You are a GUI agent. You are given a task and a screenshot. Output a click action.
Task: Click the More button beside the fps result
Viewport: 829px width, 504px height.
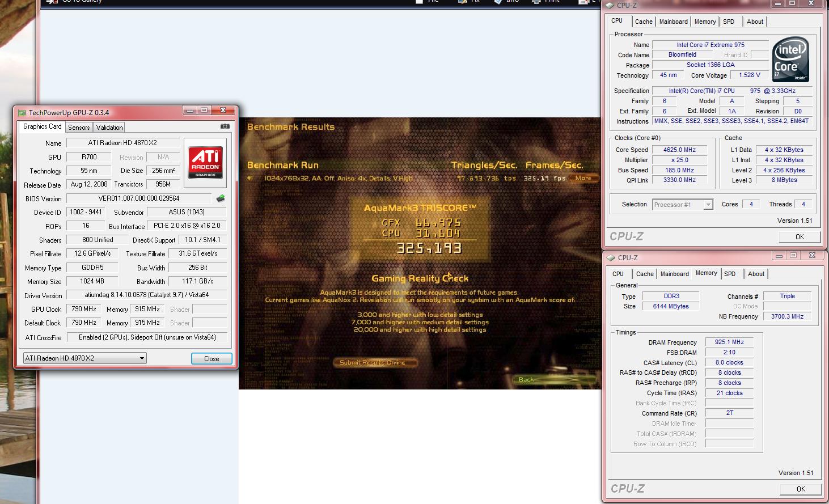(583, 178)
